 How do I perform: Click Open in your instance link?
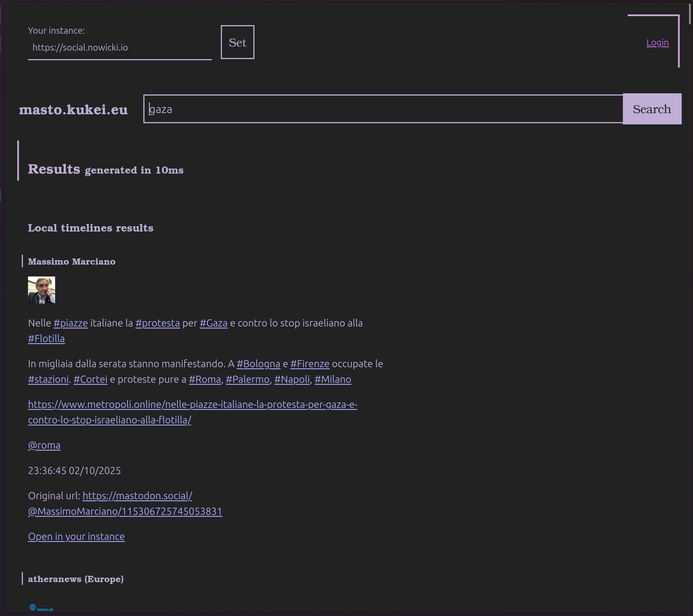76,537
